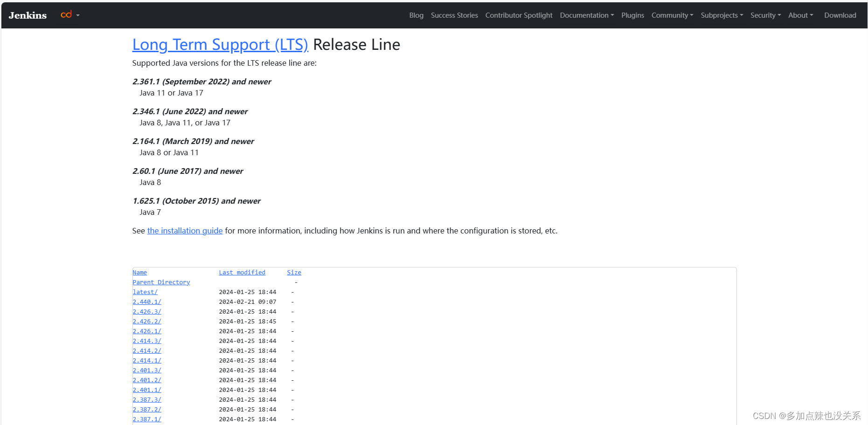868x425 pixels.
Task: Open the 2.414.2/ release folder
Action: click(147, 351)
